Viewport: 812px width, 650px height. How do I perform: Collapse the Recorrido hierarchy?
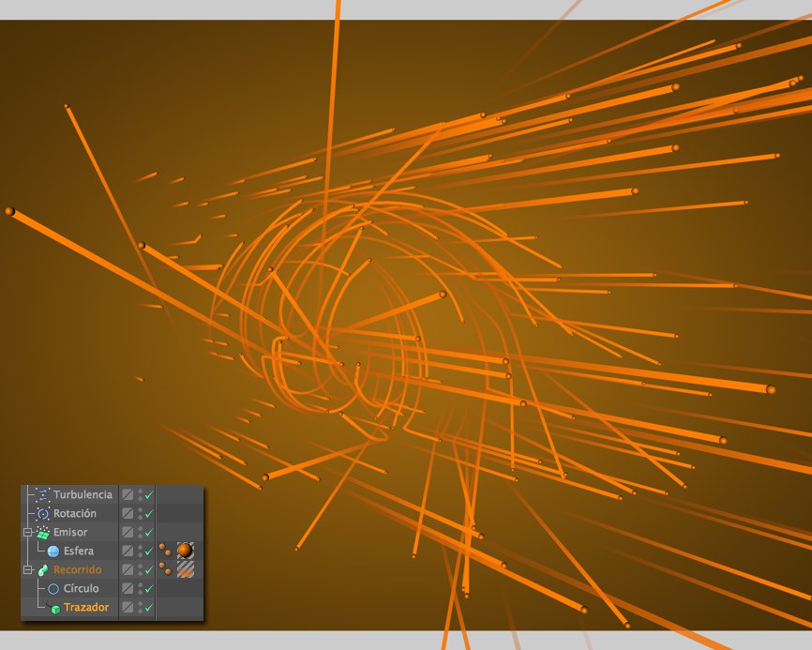[28, 569]
